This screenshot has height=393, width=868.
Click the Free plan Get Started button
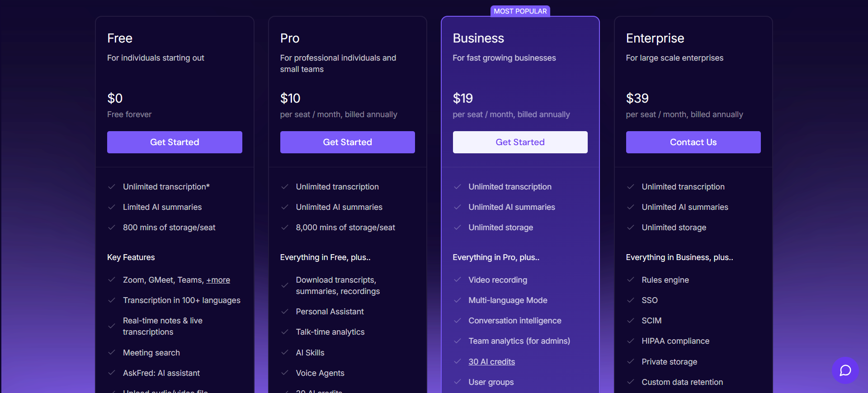175,142
